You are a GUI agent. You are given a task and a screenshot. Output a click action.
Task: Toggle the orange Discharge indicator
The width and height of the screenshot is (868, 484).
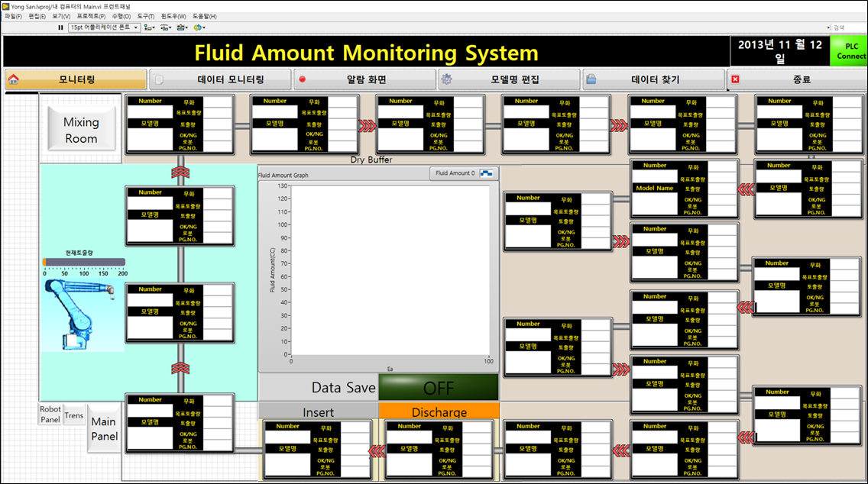439,412
